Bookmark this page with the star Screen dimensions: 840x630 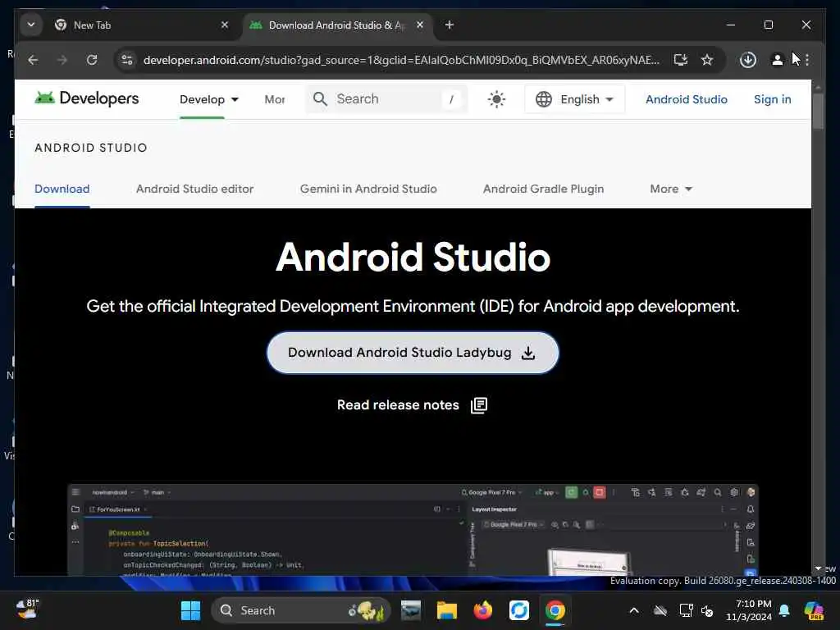click(x=707, y=59)
